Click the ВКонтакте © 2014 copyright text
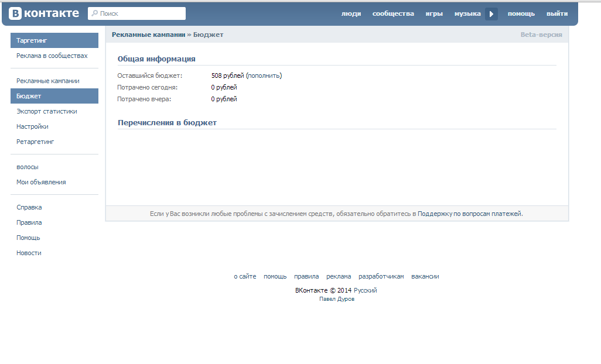 click(x=323, y=290)
